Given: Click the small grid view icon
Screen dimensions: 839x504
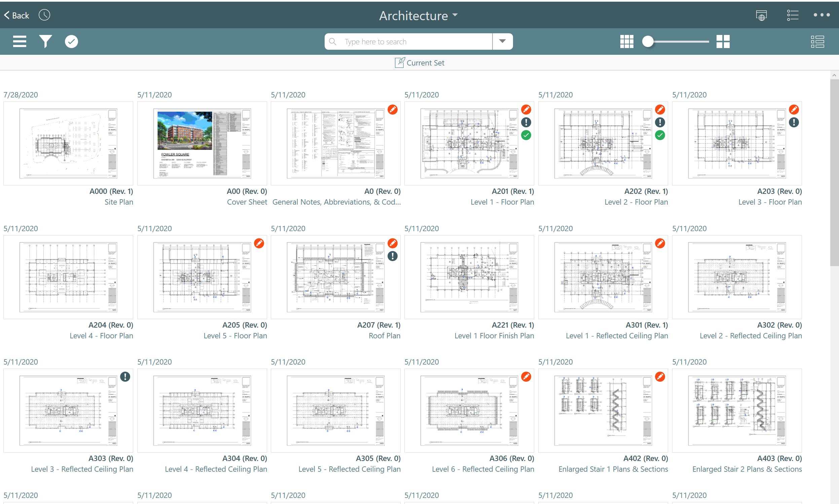Looking at the screenshot, I should pyautogui.click(x=626, y=41).
